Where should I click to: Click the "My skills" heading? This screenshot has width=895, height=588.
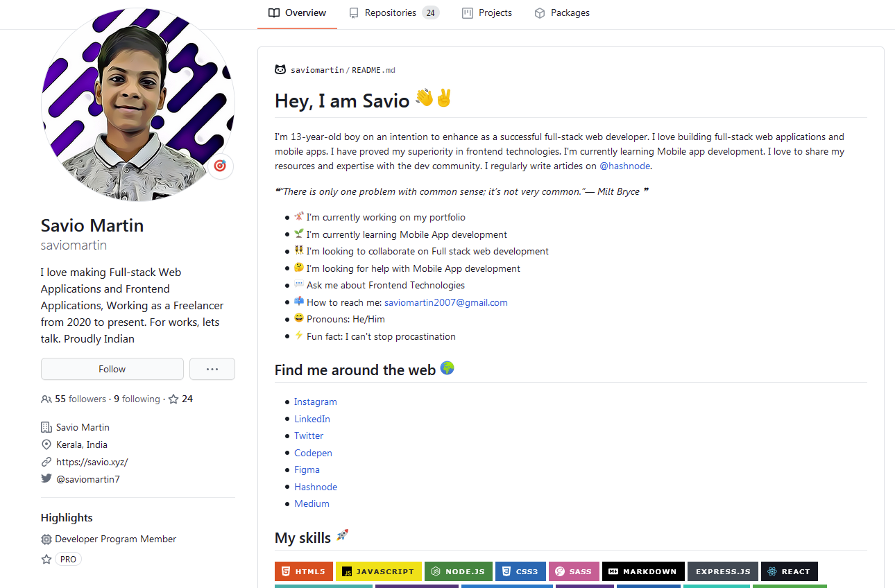[x=302, y=538]
